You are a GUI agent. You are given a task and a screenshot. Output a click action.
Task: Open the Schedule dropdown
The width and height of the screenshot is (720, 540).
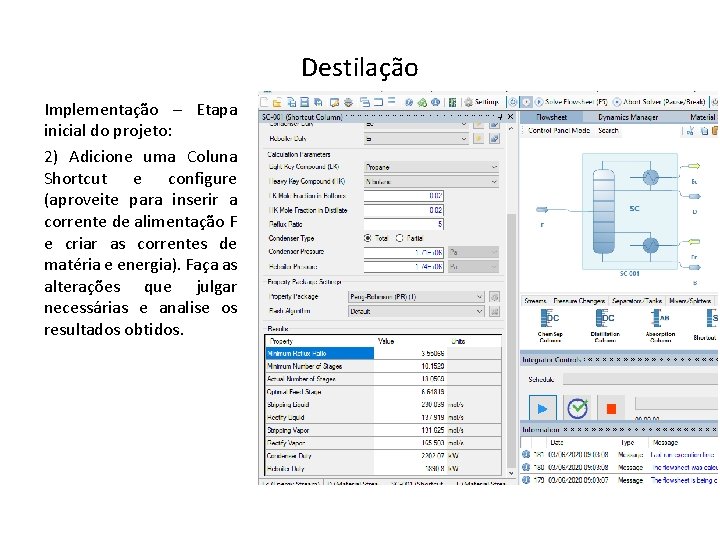pyautogui.click(x=640, y=379)
